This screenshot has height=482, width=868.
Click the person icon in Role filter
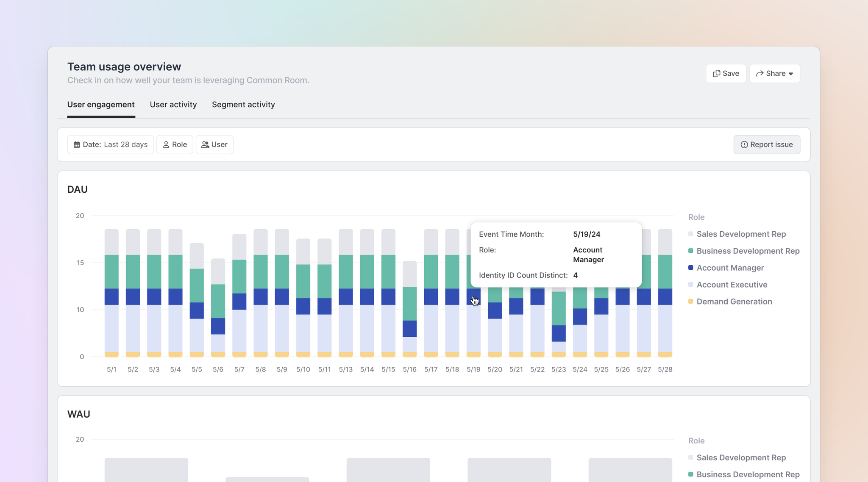pos(166,145)
